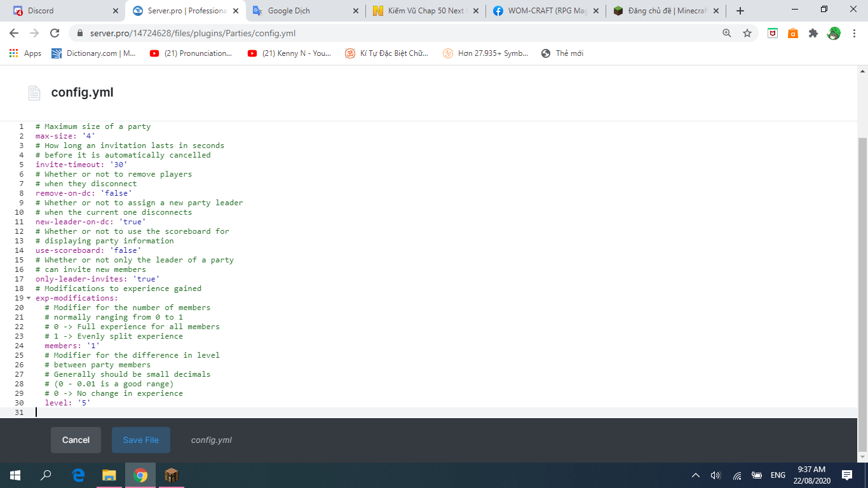Open the clock and date flyout
Image resolution: width=868 pixels, height=488 pixels.
click(x=810, y=475)
